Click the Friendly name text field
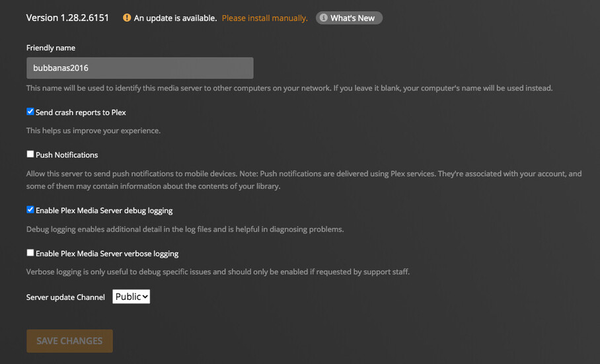 pyautogui.click(x=139, y=68)
